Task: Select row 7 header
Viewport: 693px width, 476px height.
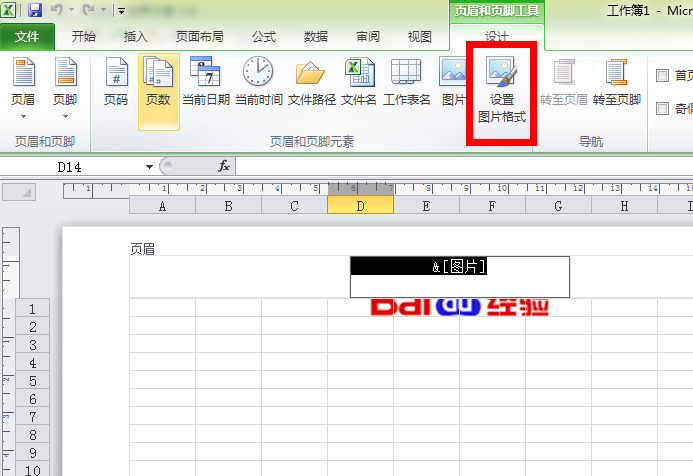Action: [32, 416]
